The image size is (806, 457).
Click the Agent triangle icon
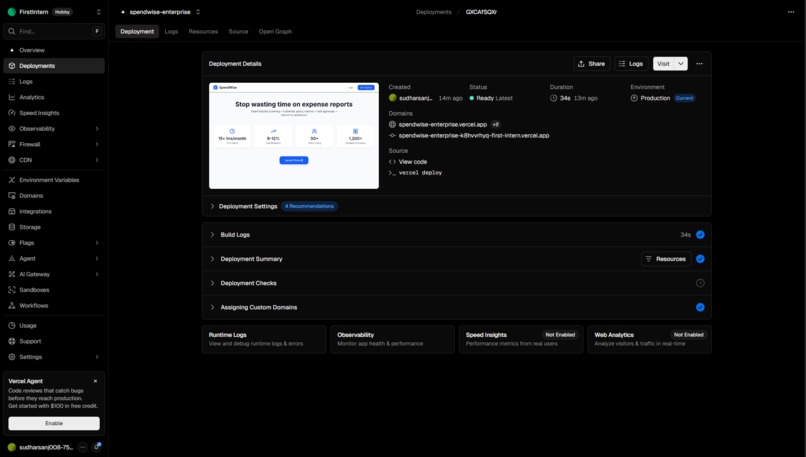[12, 259]
